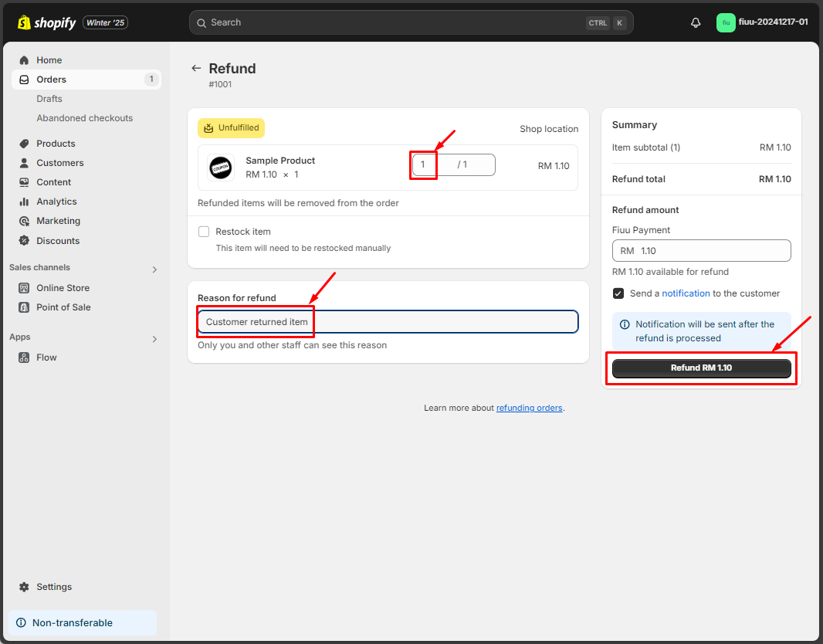823x644 pixels.
Task: Open the fiuu-20241217-01 account menu
Action: point(762,22)
